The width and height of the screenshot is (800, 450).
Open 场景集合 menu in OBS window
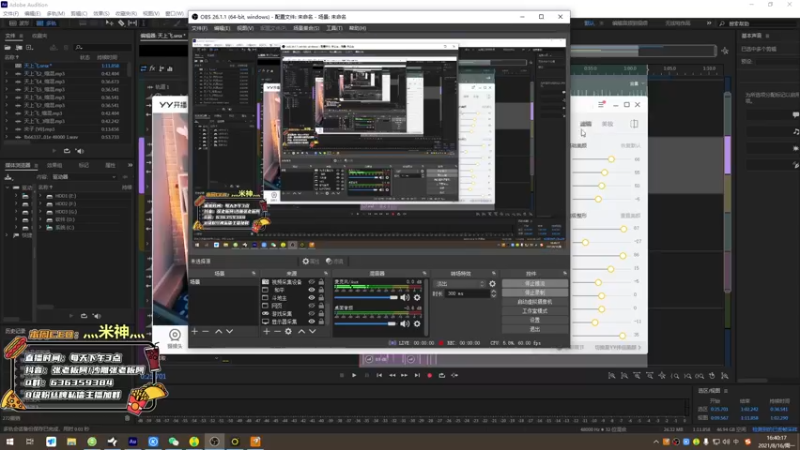click(306, 28)
